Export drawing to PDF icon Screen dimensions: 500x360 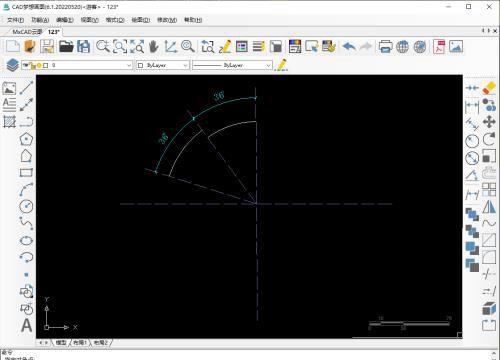(x=439, y=46)
